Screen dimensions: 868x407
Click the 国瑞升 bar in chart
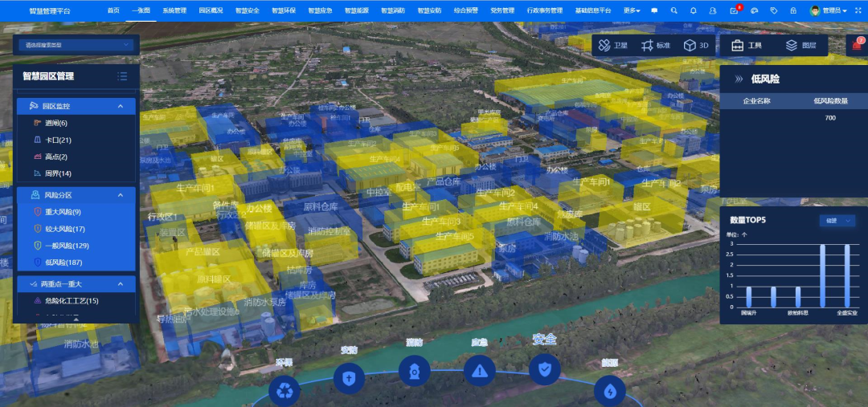point(749,297)
